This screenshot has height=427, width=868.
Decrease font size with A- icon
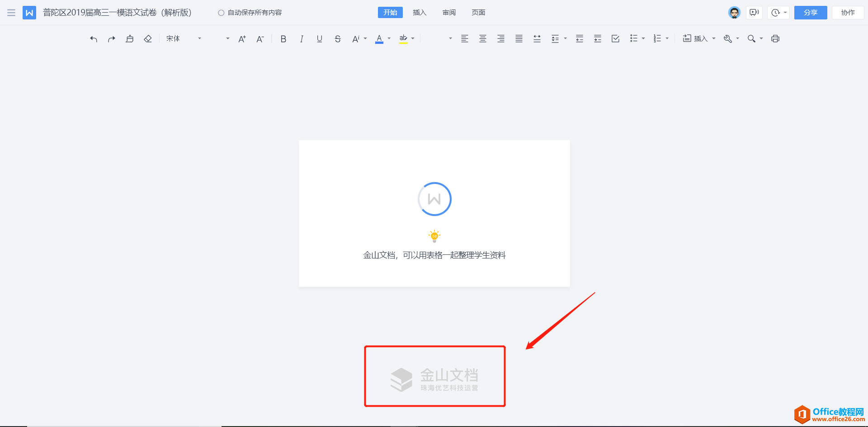click(x=260, y=39)
